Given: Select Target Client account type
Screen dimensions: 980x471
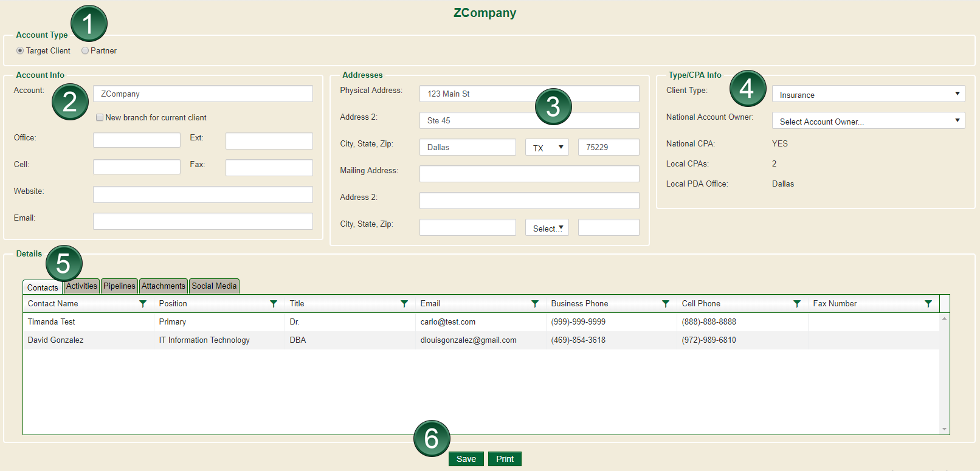Looking at the screenshot, I should 20,51.
